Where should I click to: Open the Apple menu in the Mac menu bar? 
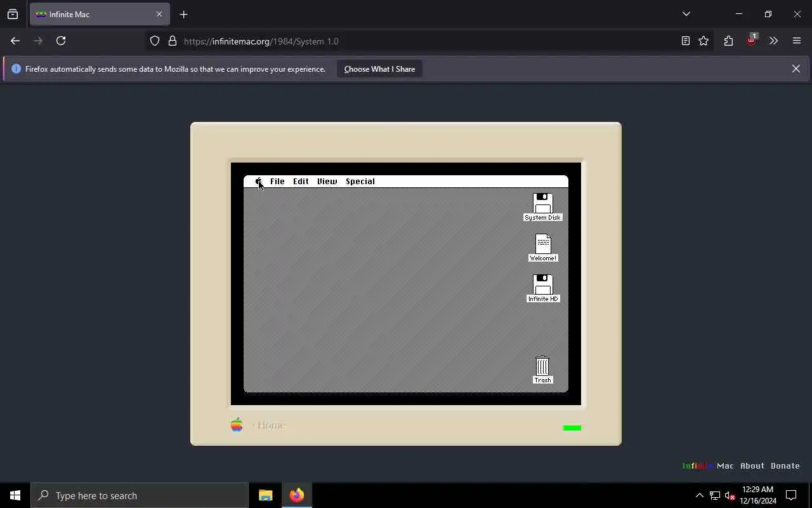click(259, 182)
